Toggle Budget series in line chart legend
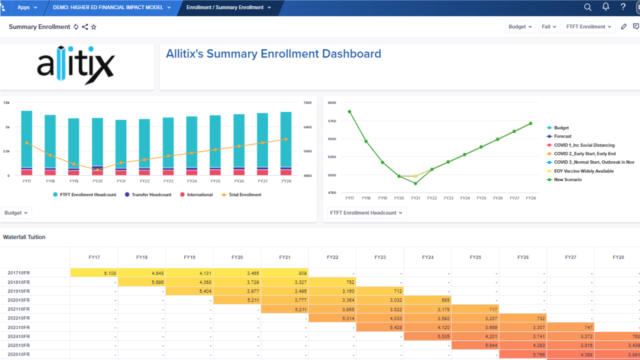 [558, 128]
